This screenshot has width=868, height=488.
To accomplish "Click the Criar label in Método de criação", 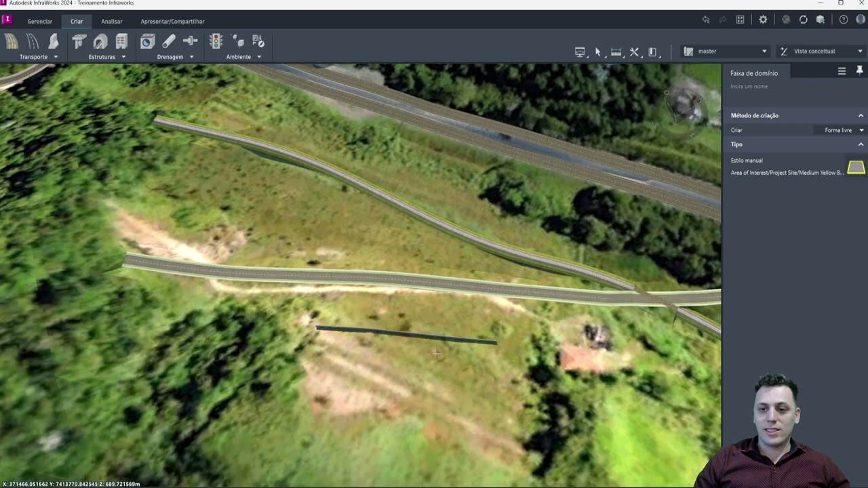I will tap(736, 130).
